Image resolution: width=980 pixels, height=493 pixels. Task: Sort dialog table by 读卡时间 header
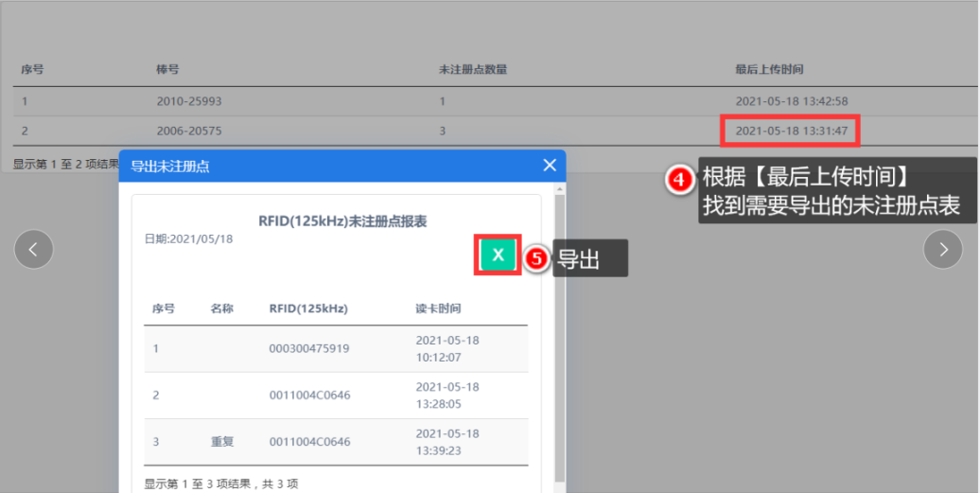[x=438, y=308]
